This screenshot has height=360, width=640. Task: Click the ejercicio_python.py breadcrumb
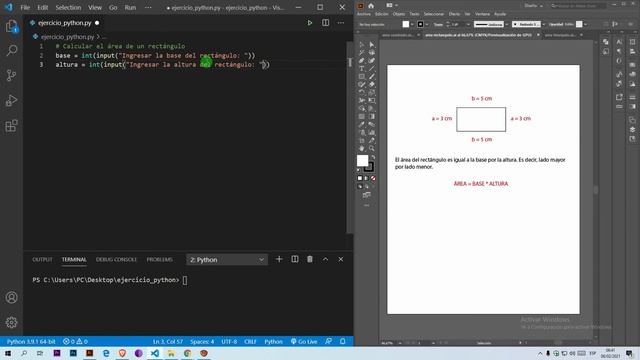pos(67,37)
